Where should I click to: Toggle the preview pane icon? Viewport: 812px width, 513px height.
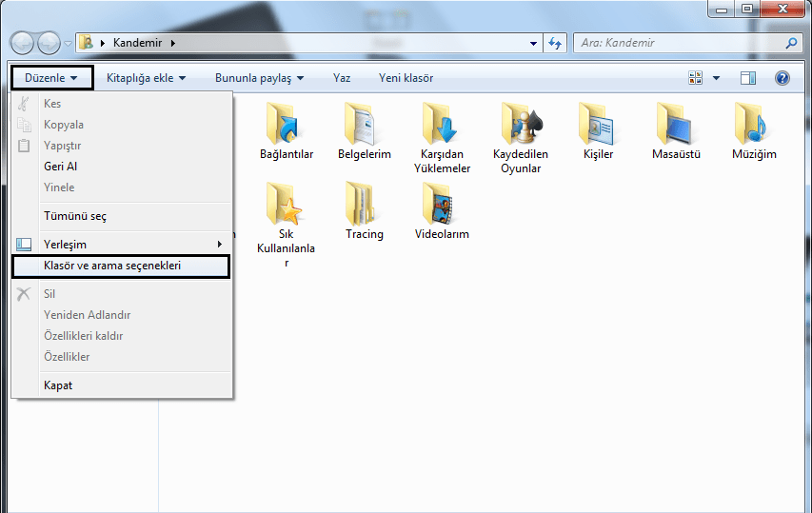point(748,78)
